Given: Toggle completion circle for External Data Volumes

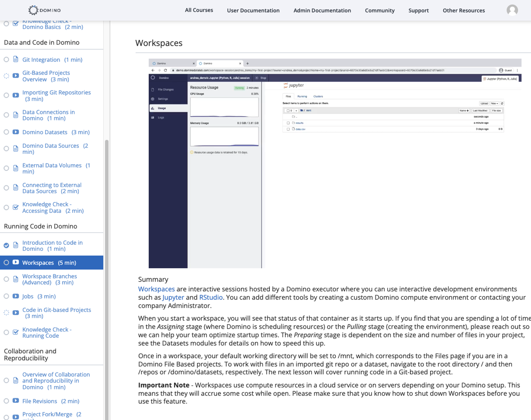Looking at the screenshot, I should coord(6,168).
